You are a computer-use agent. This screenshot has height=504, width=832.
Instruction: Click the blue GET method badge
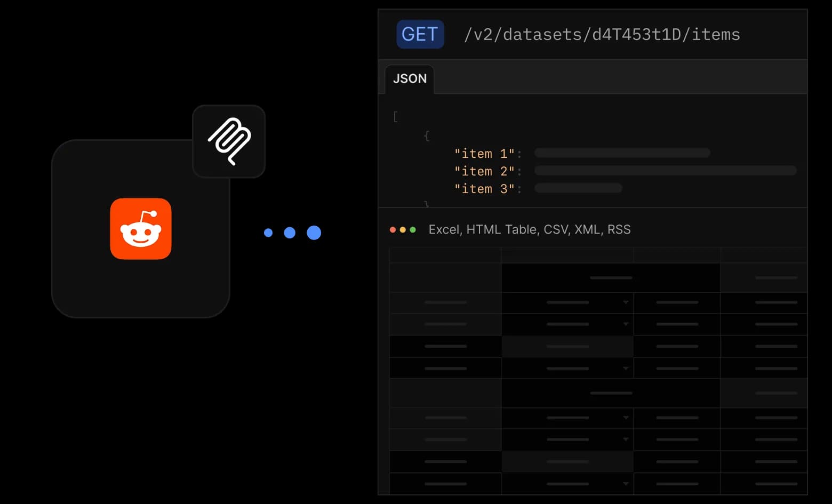[x=420, y=34]
